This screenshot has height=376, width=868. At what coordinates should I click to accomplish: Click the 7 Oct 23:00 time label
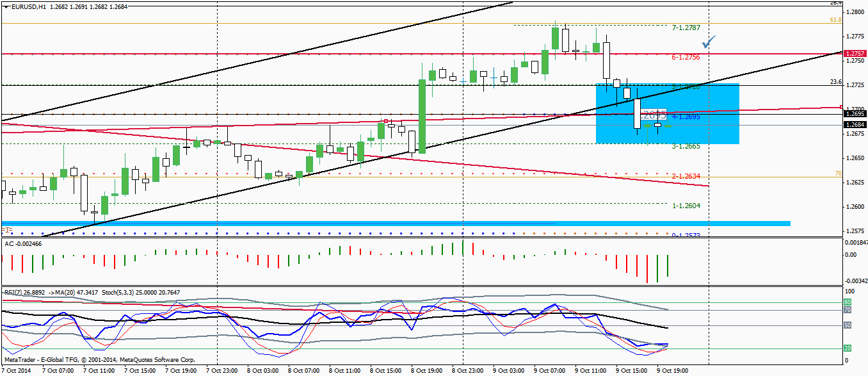tap(222, 370)
